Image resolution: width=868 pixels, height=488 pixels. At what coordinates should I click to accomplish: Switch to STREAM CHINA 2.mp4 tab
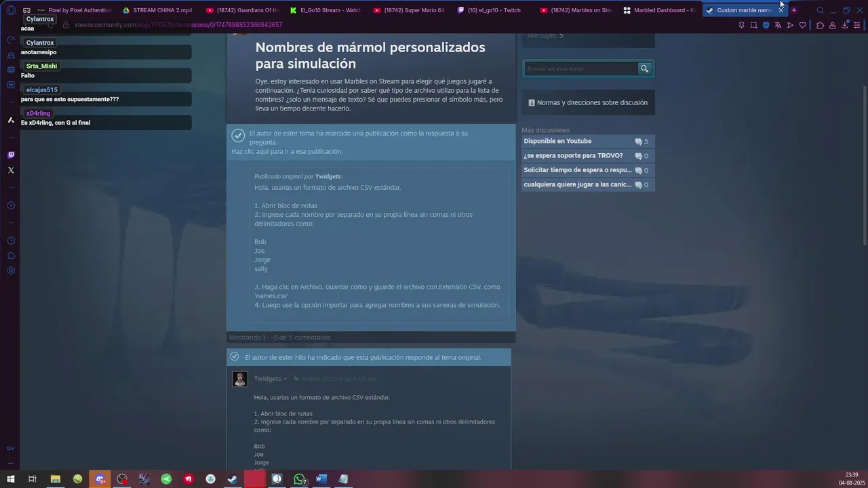[x=157, y=10]
